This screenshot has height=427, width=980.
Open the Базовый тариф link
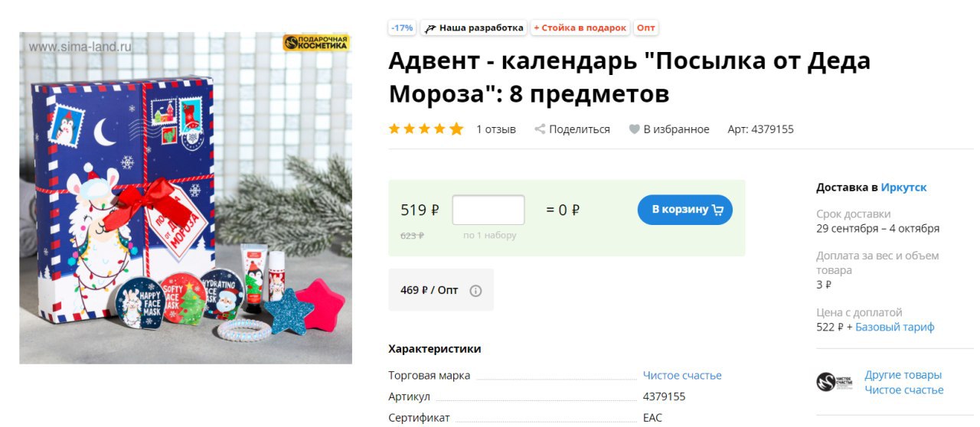coord(894,328)
